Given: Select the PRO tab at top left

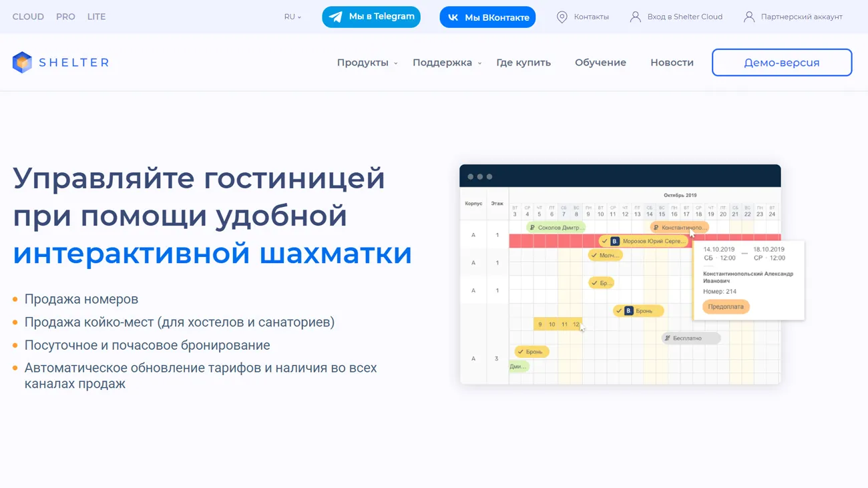Looking at the screenshot, I should tap(65, 17).
